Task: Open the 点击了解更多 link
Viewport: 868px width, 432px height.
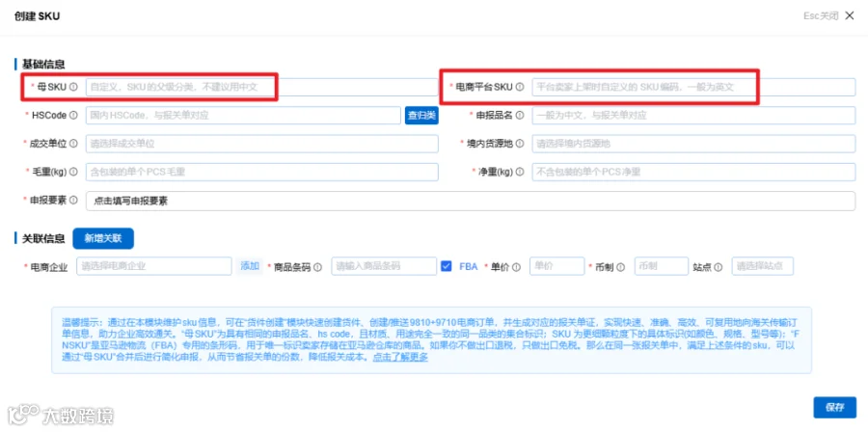Action: [x=400, y=358]
